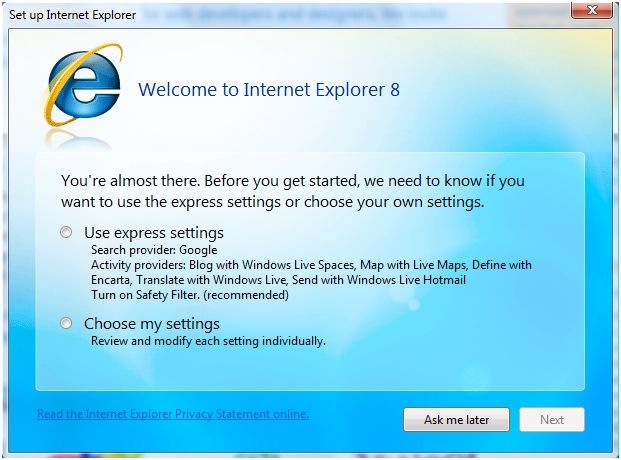Click the empty area below Choose my settings
This screenshot has height=460, width=621.
coord(310,368)
